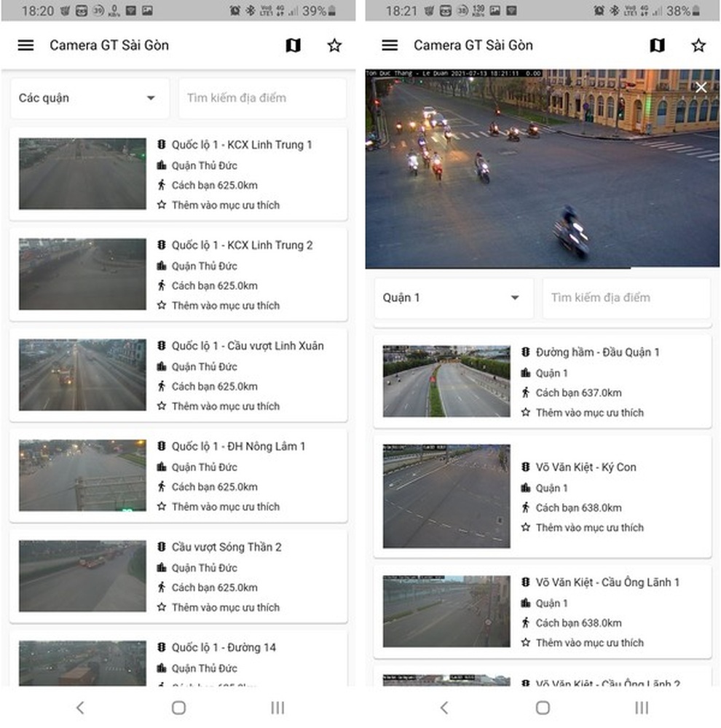Open the hamburger menu on the right screen
Viewport: 721px width, 728px height.
point(390,45)
